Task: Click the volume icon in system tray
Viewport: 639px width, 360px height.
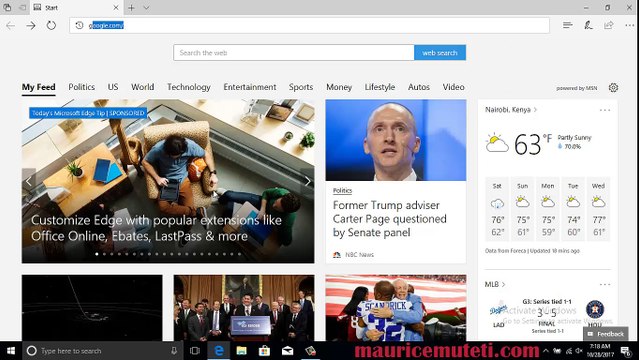Action: pos(579,351)
